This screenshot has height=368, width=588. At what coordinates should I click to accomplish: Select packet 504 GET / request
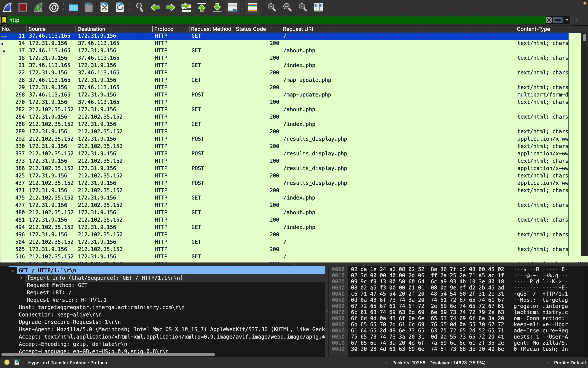(x=284, y=242)
